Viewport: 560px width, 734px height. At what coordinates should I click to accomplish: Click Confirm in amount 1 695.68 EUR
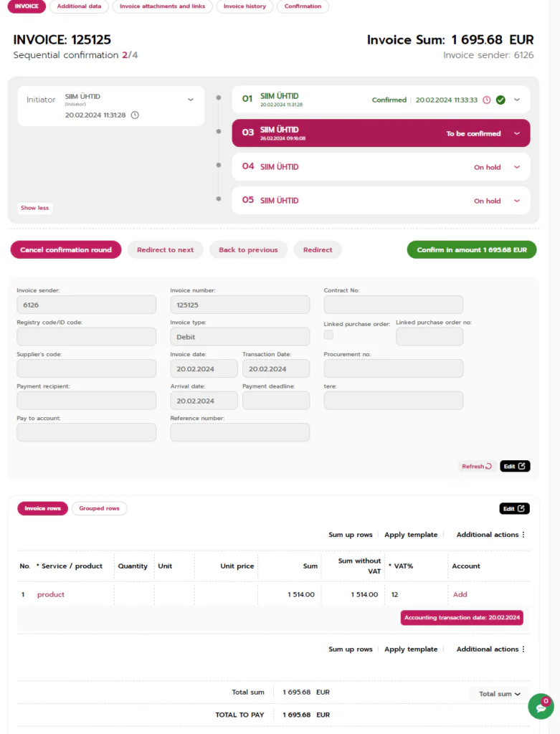(472, 249)
